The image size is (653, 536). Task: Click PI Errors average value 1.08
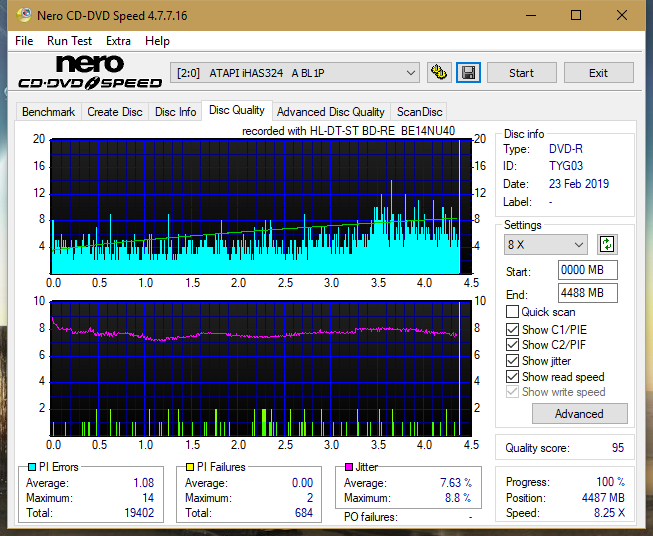coord(143,483)
